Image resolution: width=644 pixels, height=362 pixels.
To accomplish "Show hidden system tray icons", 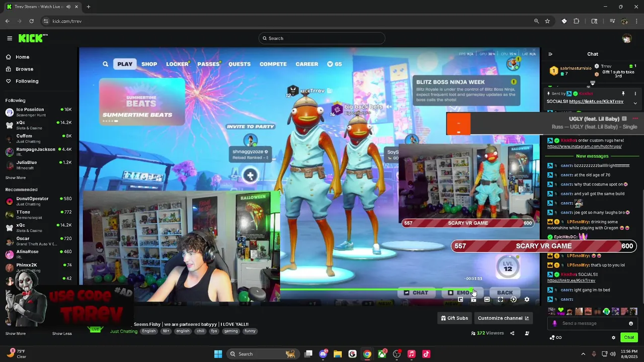I will pos(583,354).
